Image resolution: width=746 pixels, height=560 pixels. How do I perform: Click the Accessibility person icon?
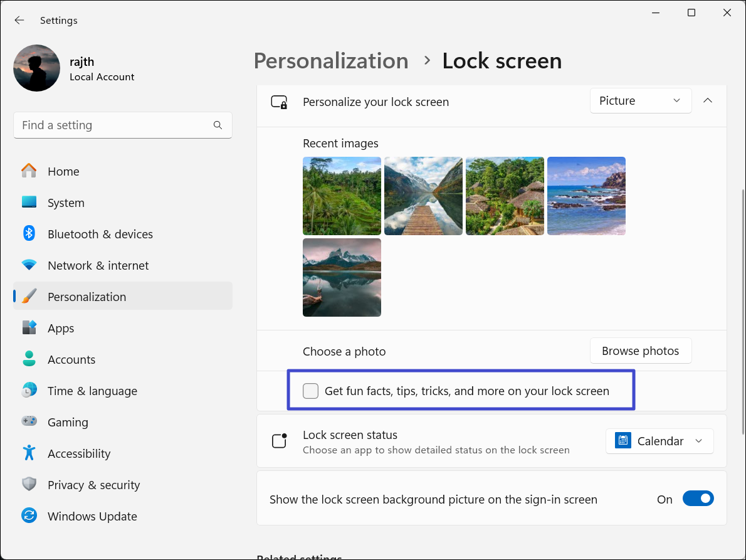[x=29, y=453]
